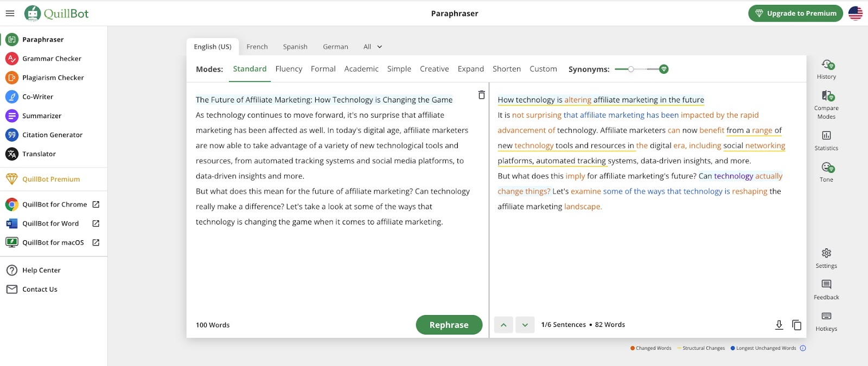Go to next sentence with down arrow
Screen dimensions: 868x366
point(525,325)
